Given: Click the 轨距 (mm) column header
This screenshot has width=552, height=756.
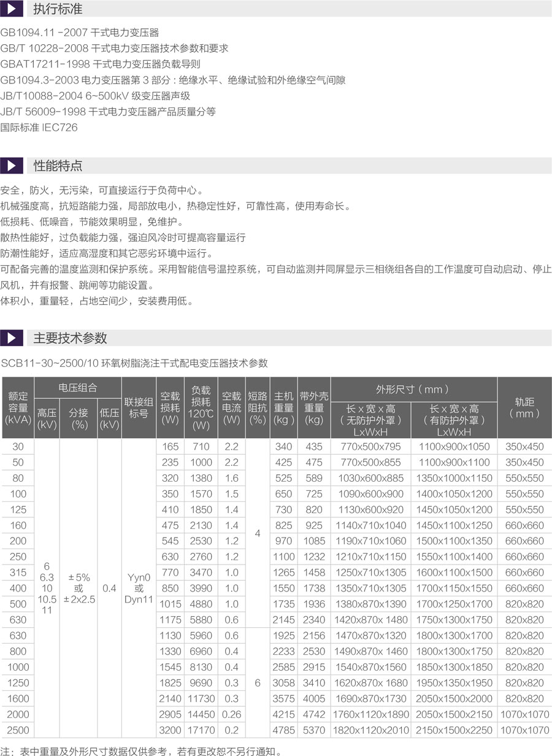Looking at the screenshot, I should click(x=524, y=407).
